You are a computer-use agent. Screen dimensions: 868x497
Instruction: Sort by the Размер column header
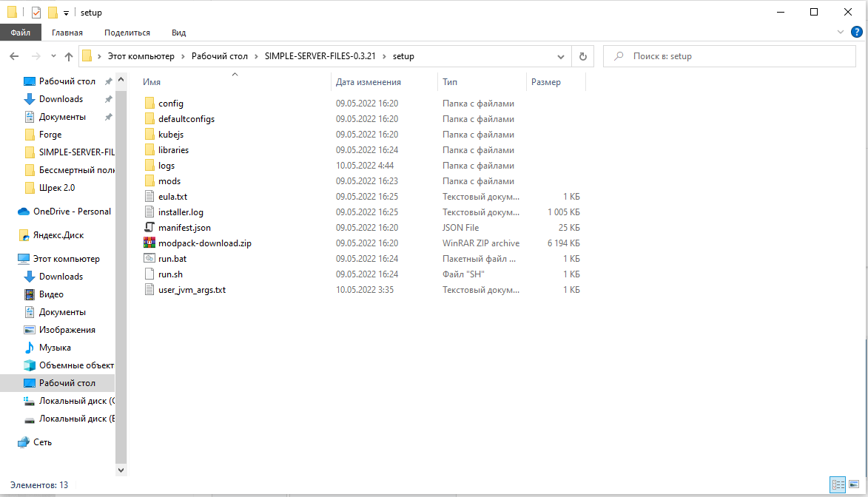point(546,82)
